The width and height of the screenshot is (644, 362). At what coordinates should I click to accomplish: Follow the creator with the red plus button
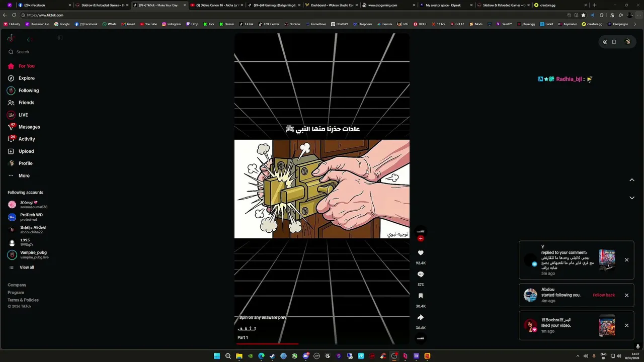(421, 238)
